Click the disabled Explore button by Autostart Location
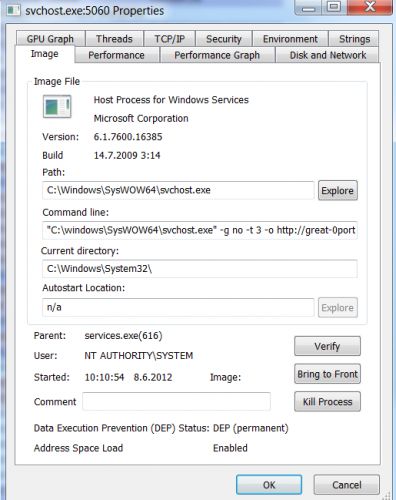 click(338, 307)
